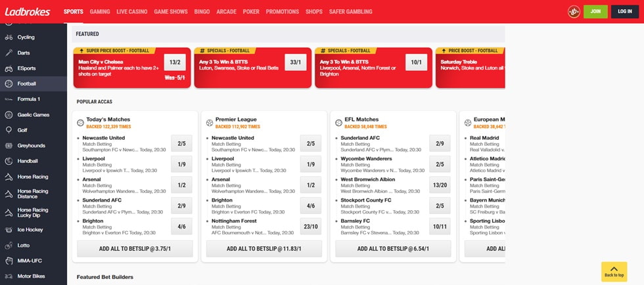Open the Shops tab

314,12
